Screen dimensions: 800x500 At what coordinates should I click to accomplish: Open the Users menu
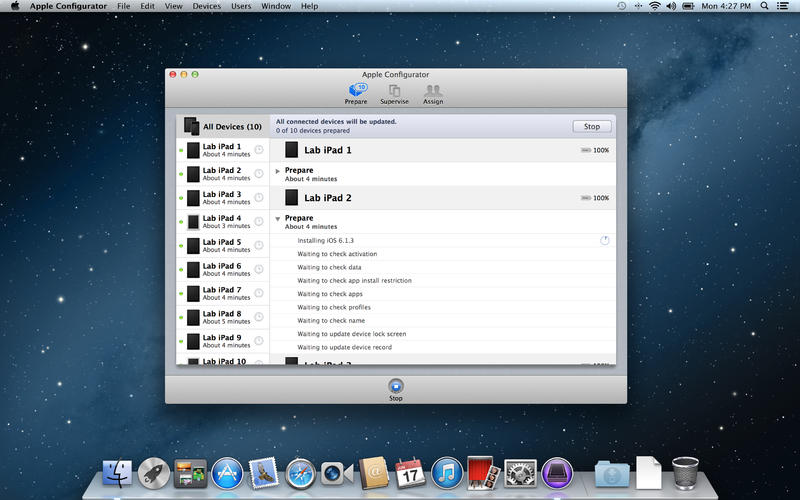click(x=241, y=6)
